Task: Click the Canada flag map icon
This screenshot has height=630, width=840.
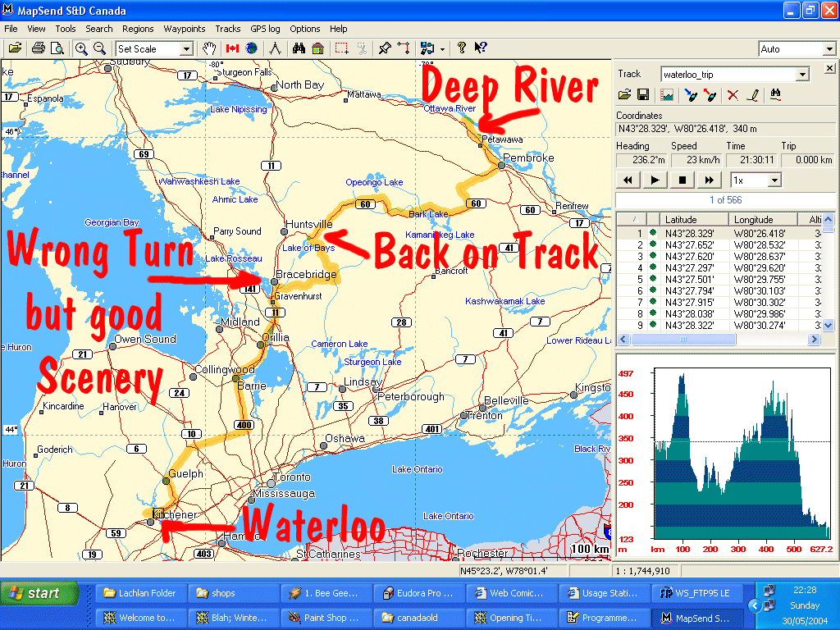Action: pyautogui.click(x=232, y=48)
